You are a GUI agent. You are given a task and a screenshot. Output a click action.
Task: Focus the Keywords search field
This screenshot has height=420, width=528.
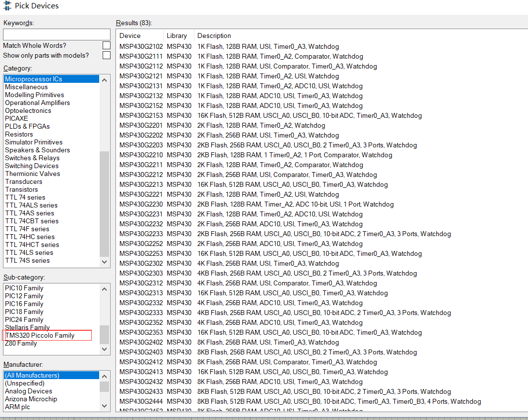coord(57,35)
